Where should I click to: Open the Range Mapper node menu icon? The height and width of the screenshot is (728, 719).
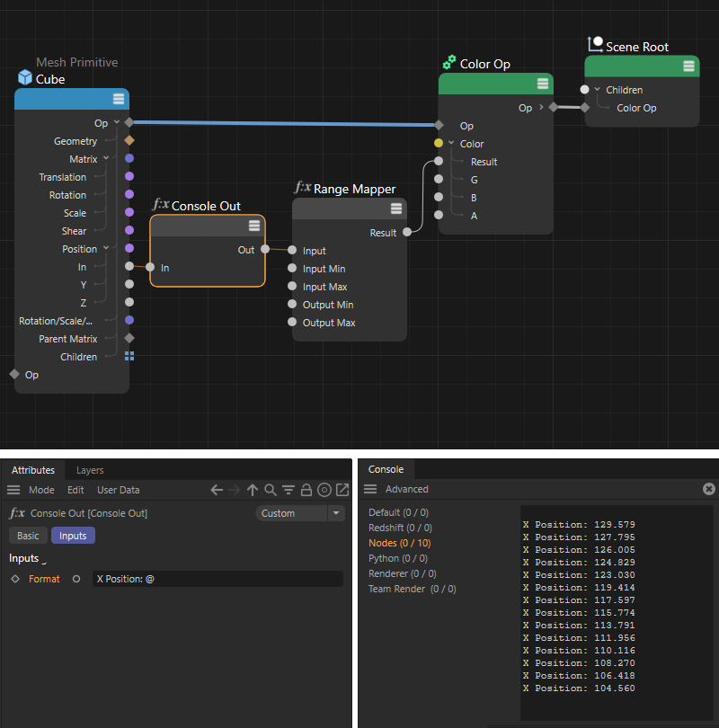point(396,209)
